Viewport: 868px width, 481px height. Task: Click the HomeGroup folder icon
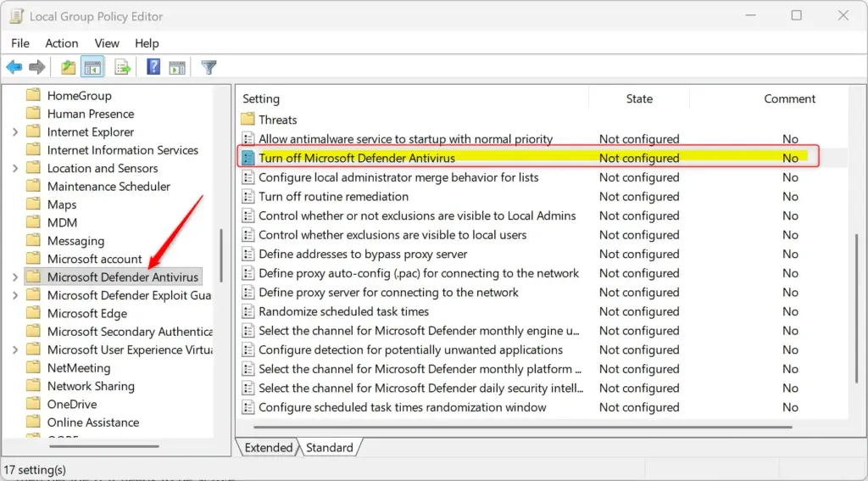(34, 95)
